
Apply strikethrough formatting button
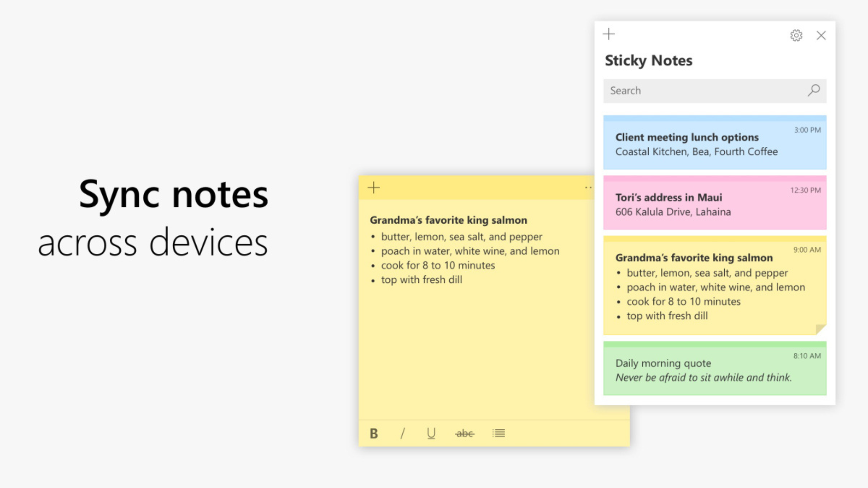(x=465, y=433)
